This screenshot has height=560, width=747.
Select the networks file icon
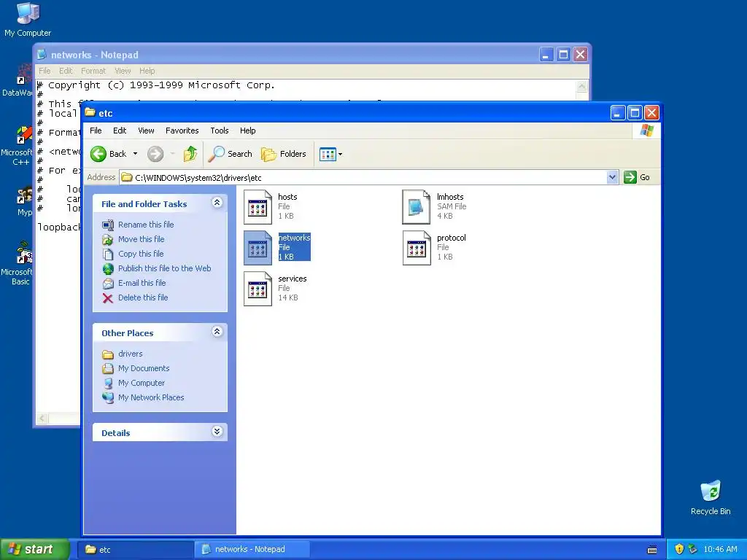point(258,248)
